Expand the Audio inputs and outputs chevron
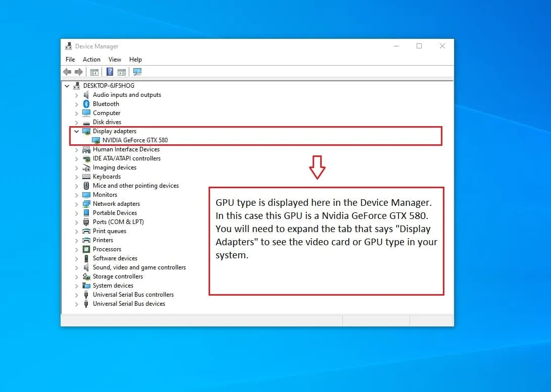The image size is (551, 392). (76, 95)
